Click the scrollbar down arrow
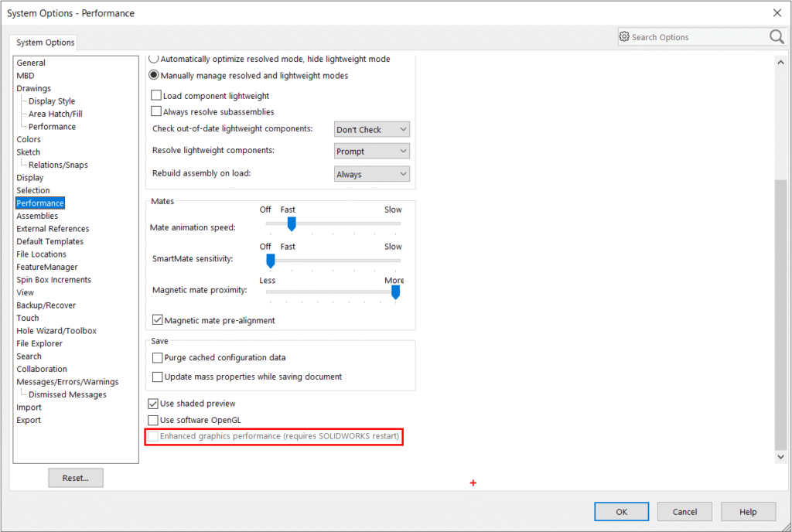 (780, 457)
